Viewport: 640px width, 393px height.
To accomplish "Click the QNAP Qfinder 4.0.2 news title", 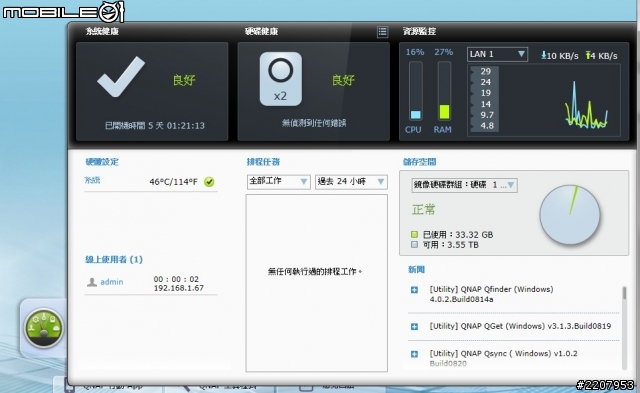I will point(491,294).
